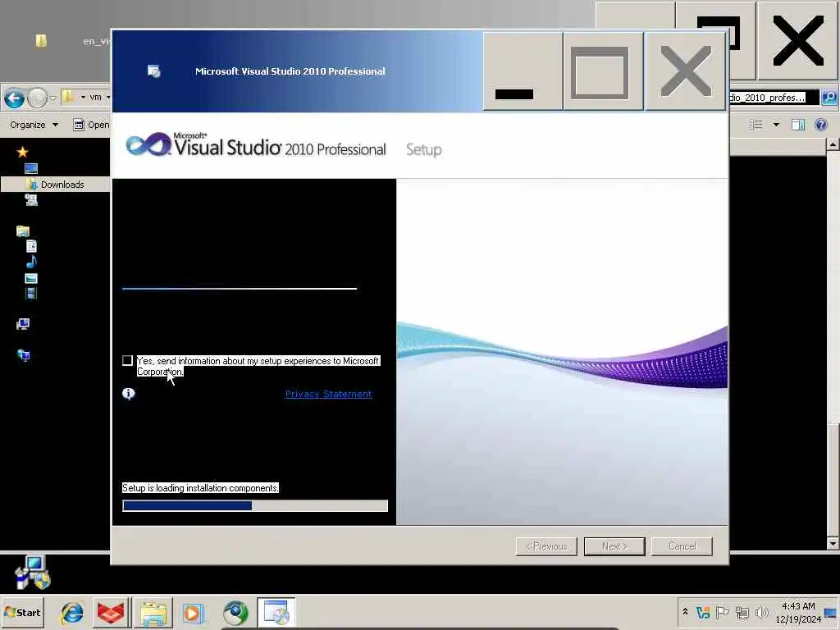
Task: Open the Start menu
Action: click(x=22, y=612)
